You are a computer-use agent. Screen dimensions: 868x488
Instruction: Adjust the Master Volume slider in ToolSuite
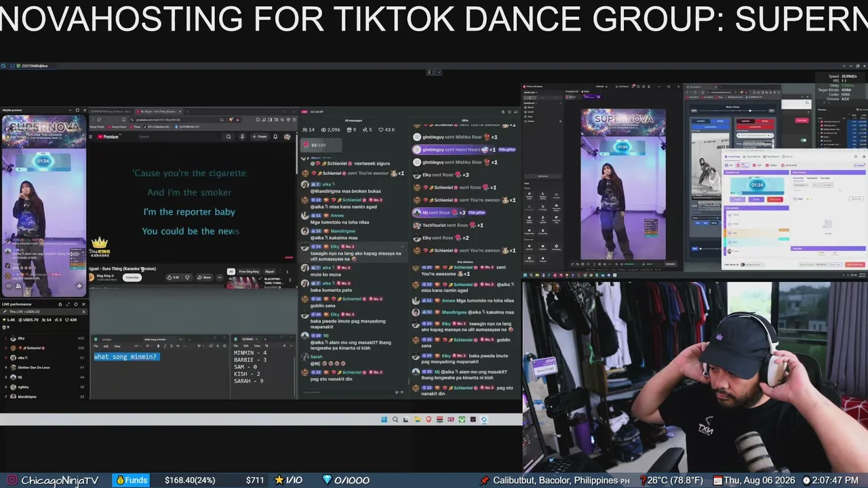(x=732, y=110)
